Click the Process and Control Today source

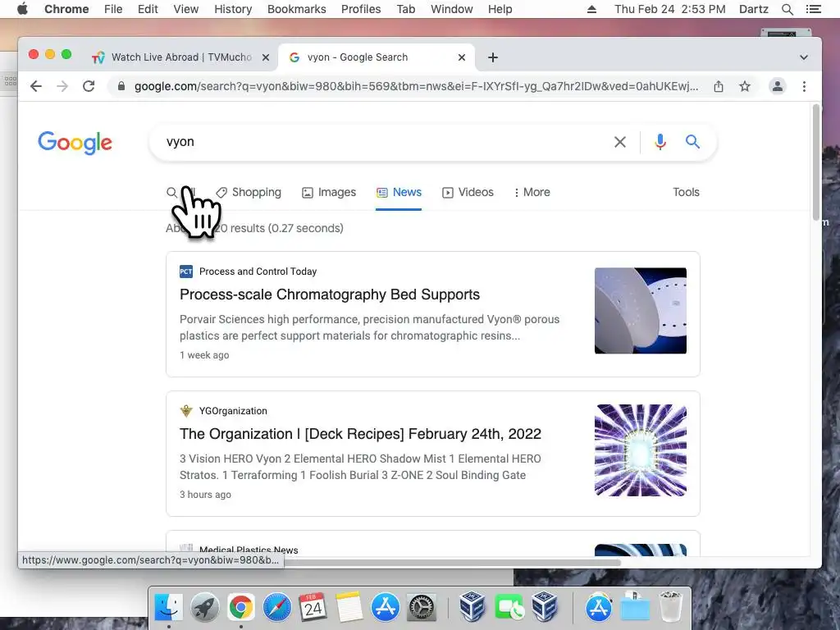point(258,272)
